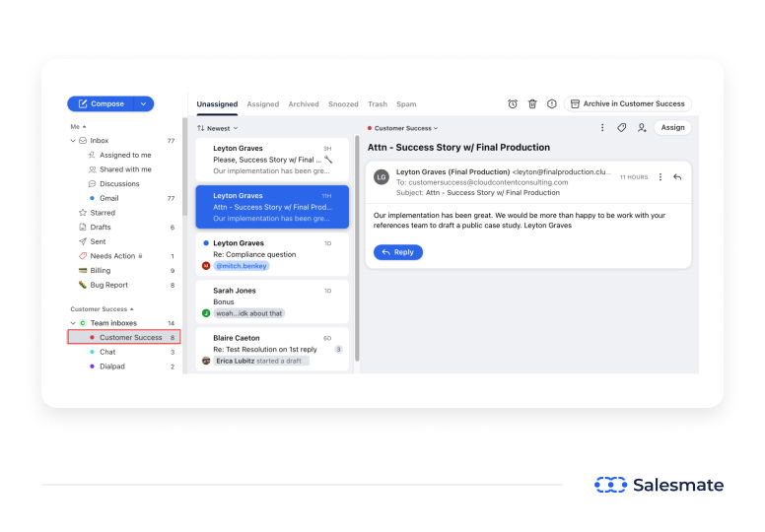Open the Starred folder
This screenshot has width=765, height=532.
tap(103, 212)
